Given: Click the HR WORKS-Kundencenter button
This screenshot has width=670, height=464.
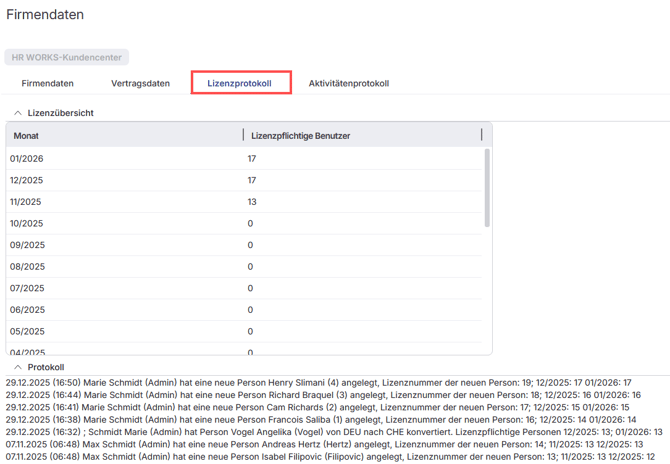Looking at the screenshot, I should (67, 58).
